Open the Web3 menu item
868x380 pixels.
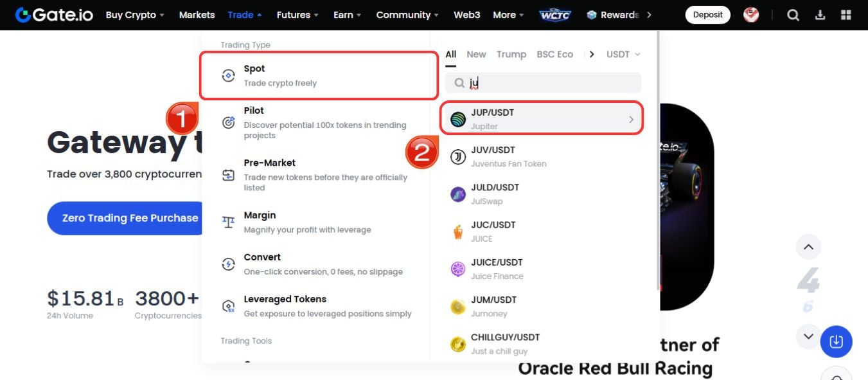tap(466, 15)
